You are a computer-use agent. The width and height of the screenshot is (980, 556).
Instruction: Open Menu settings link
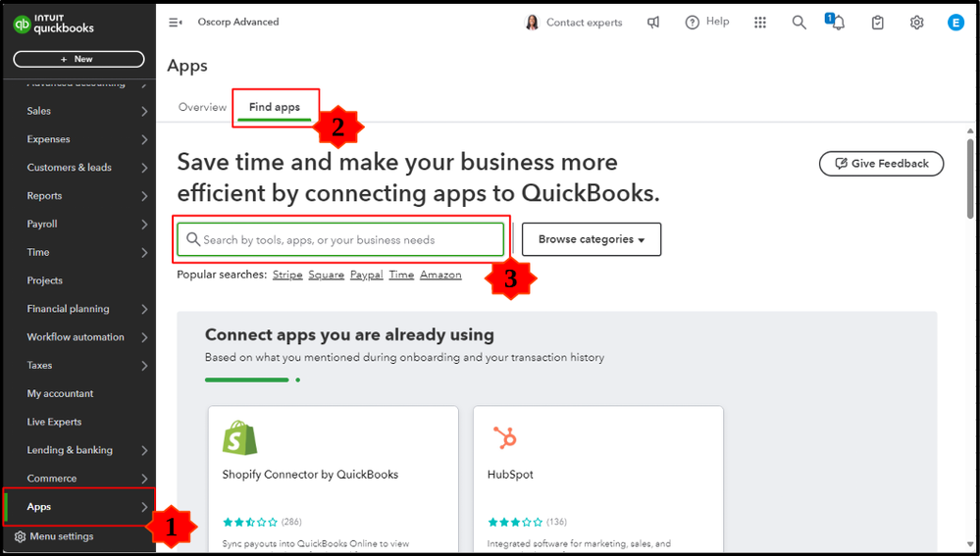pyautogui.click(x=62, y=536)
